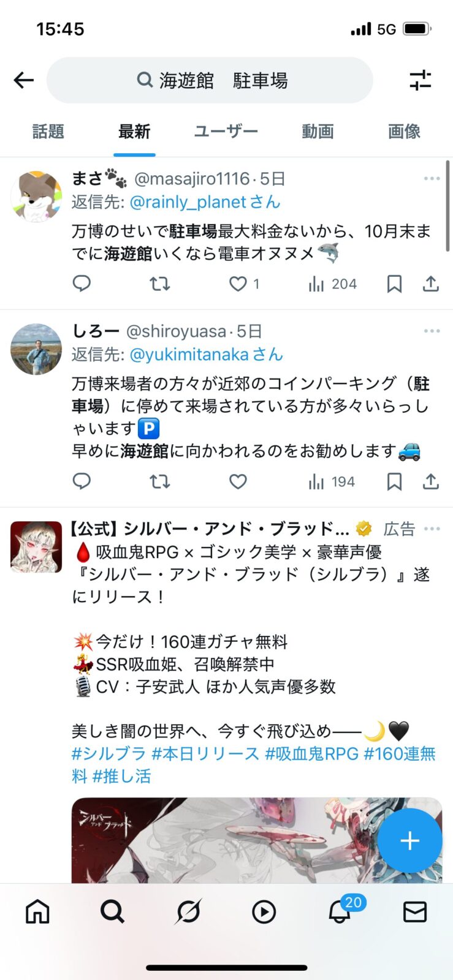Image resolution: width=453 pixels, height=980 pixels.
Task: Open more options on the シルバー・アンド・ブラッド ad
Action: [432, 529]
